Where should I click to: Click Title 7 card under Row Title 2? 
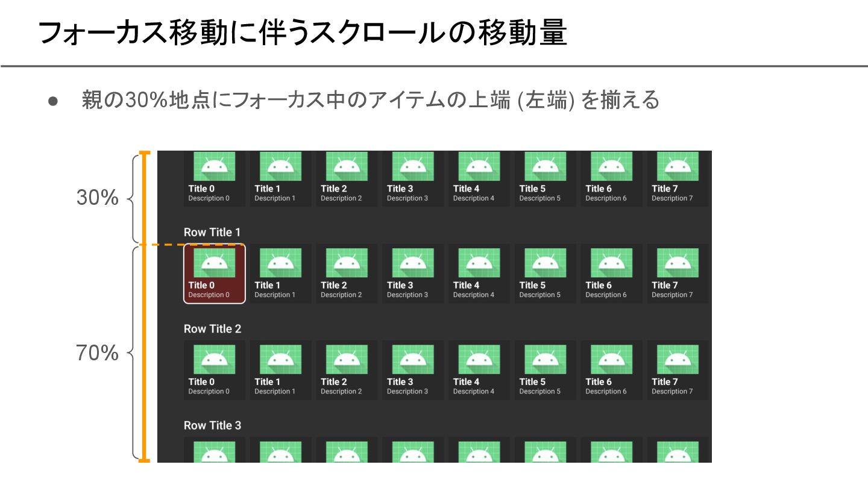(x=679, y=370)
